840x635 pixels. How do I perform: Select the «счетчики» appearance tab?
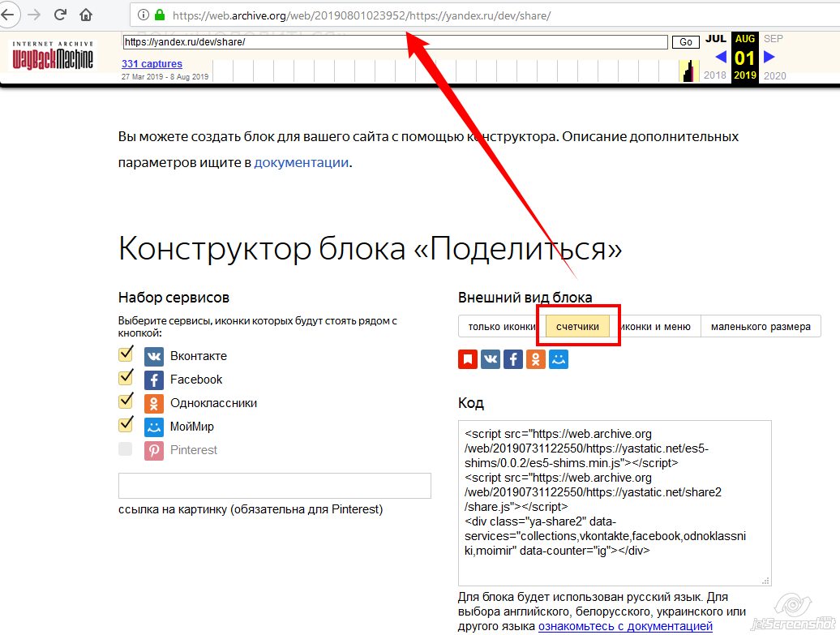pos(577,326)
